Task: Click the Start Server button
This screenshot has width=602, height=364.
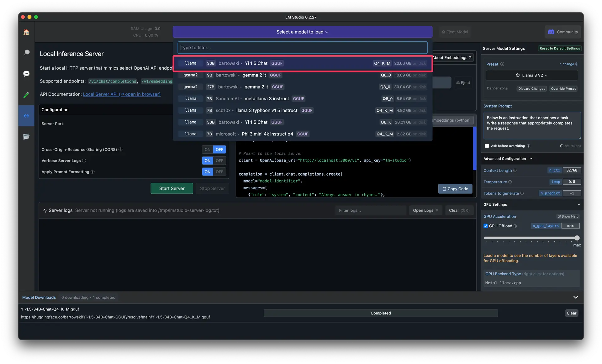Action: 172,189
